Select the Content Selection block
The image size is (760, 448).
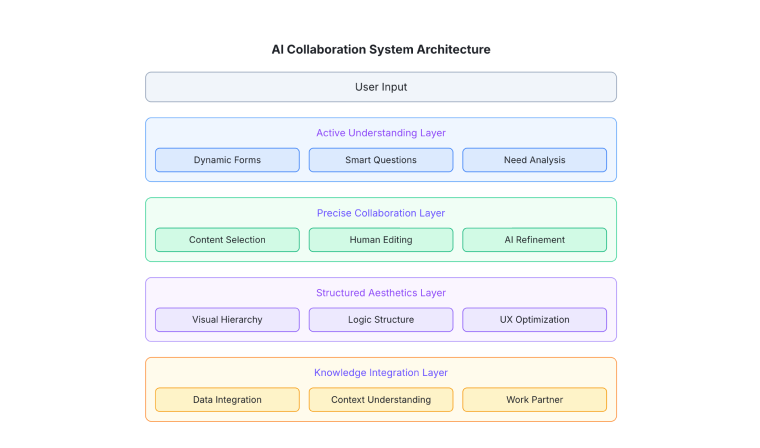[227, 240]
